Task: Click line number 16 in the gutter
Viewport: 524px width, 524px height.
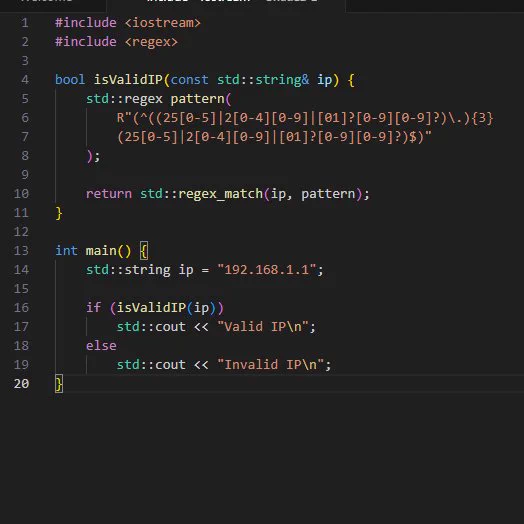Action: pyautogui.click(x=21, y=307)
